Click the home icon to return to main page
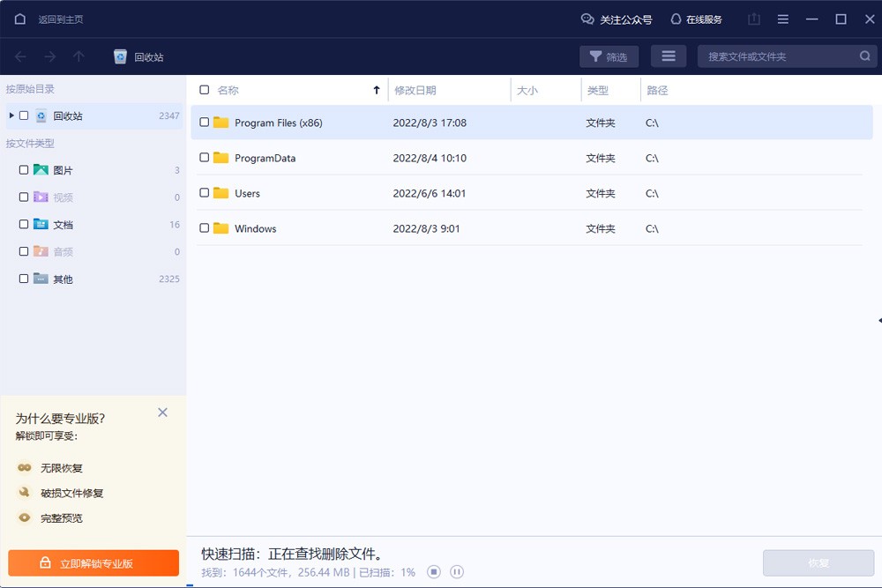The image size is (882, 588). (x=20, y=19)
